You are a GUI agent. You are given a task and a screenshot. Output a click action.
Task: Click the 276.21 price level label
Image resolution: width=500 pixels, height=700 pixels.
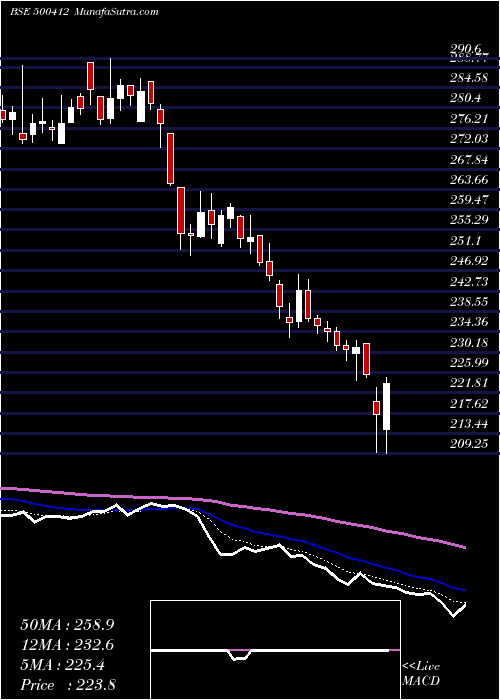point(469,119)
